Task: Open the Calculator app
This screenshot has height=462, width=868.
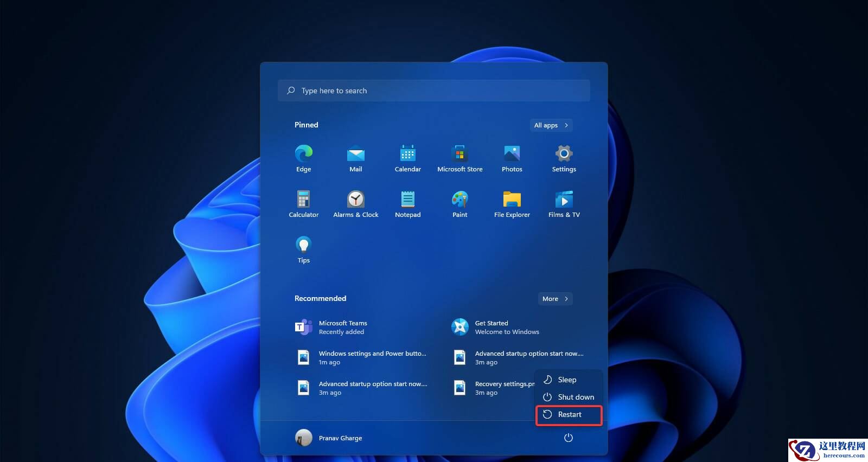Action: [x=304, y=204]
